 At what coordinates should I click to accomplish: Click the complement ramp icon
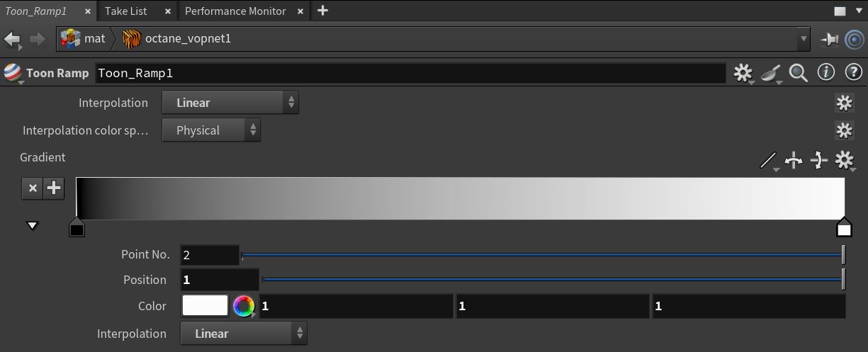819,161
